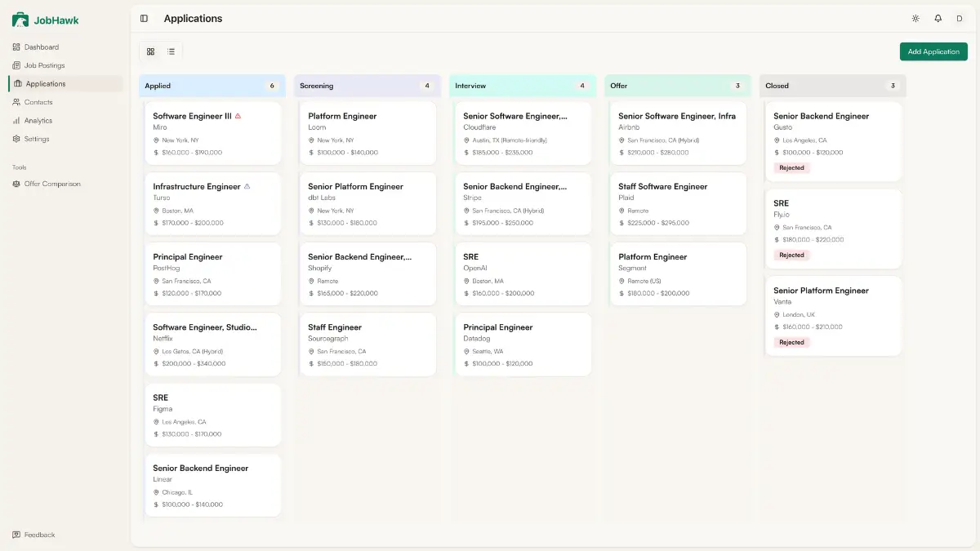Open the Cloudflare Senior Software Engineer card
This screenshot has width=980, height=551.
523,133
